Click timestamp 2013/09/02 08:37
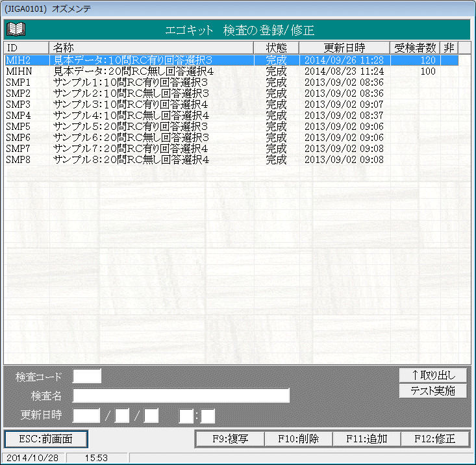 point(344,116)
